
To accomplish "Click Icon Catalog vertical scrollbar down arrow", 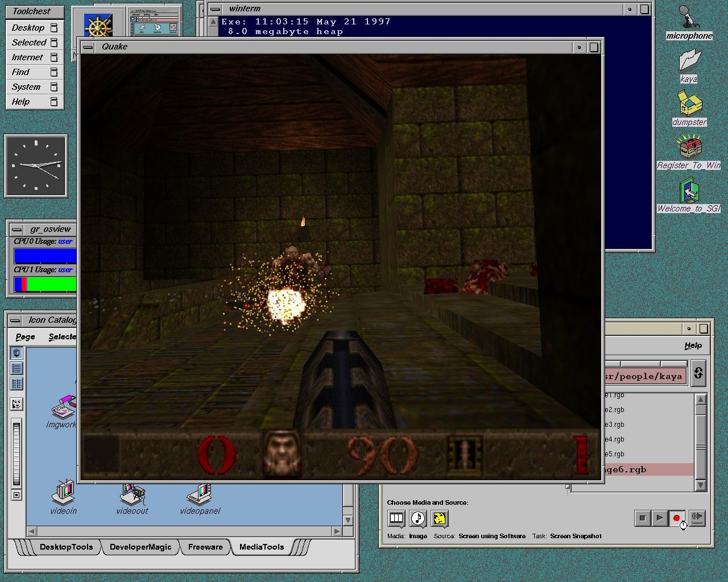I will click(x=348, y=520).
